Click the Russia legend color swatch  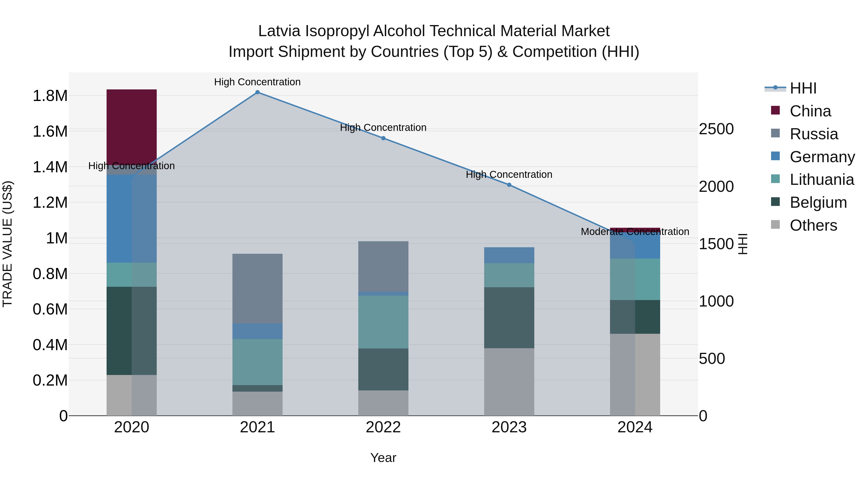775,133
